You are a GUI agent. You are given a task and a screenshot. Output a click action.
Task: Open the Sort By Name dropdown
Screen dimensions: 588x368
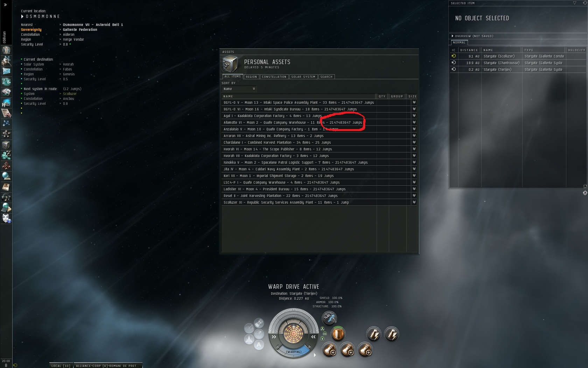click(239, 89)
